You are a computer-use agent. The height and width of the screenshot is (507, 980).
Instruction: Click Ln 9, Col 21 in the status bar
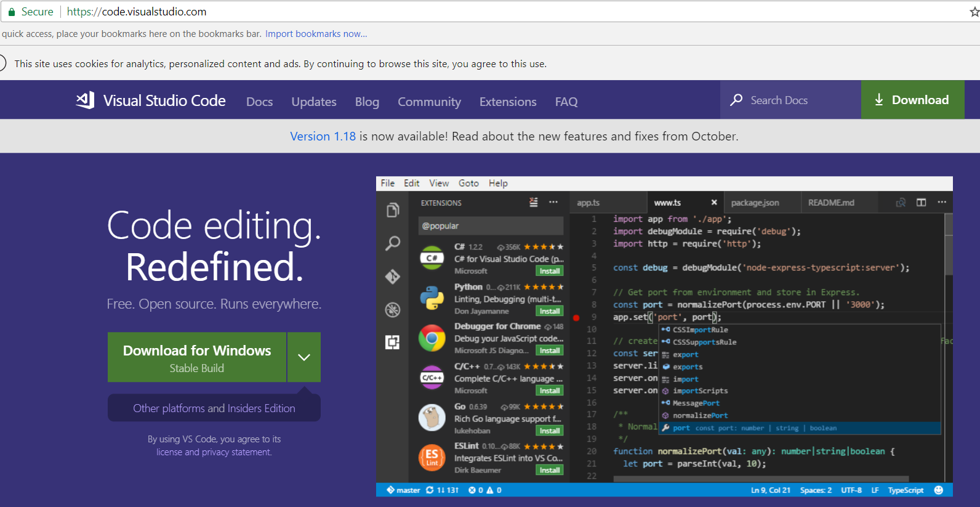771,490
